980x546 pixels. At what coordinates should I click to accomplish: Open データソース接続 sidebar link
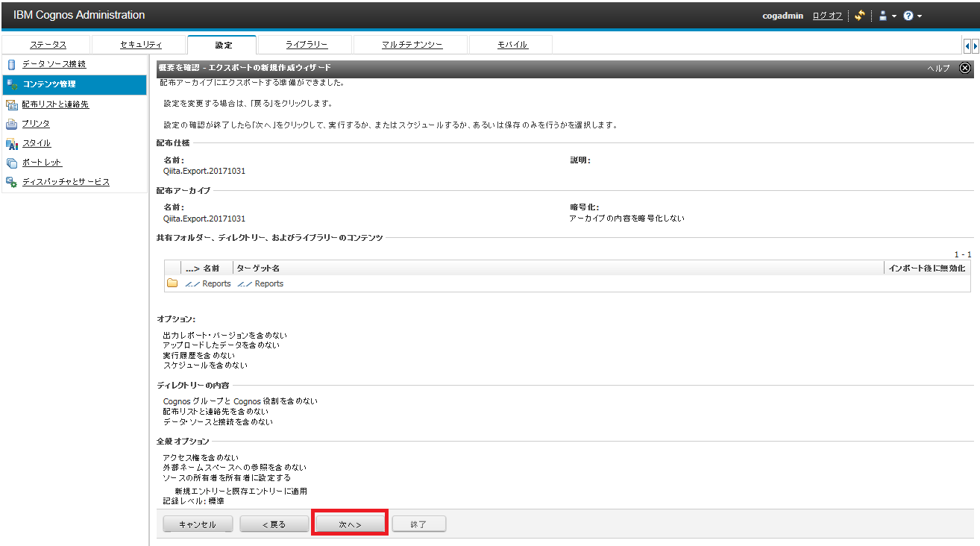click(x=54, y=65)
